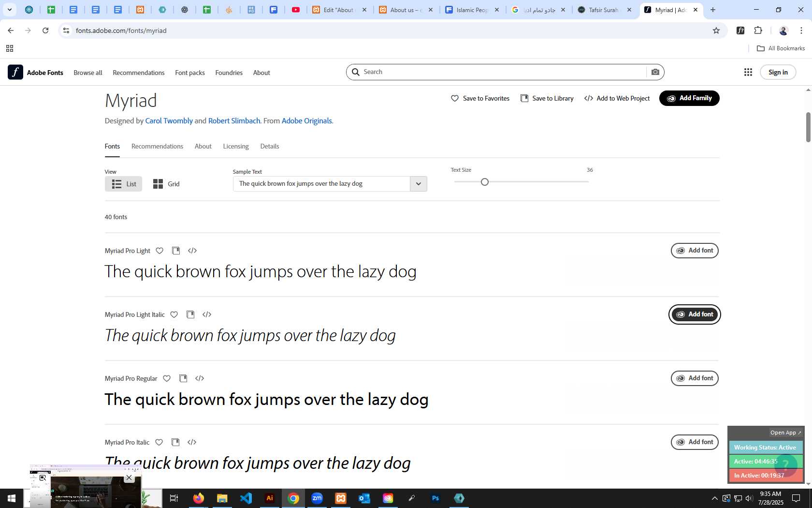Switch to the Tafsir Surah tab
This screenshot has height=508, width=812.
[604, 10]
